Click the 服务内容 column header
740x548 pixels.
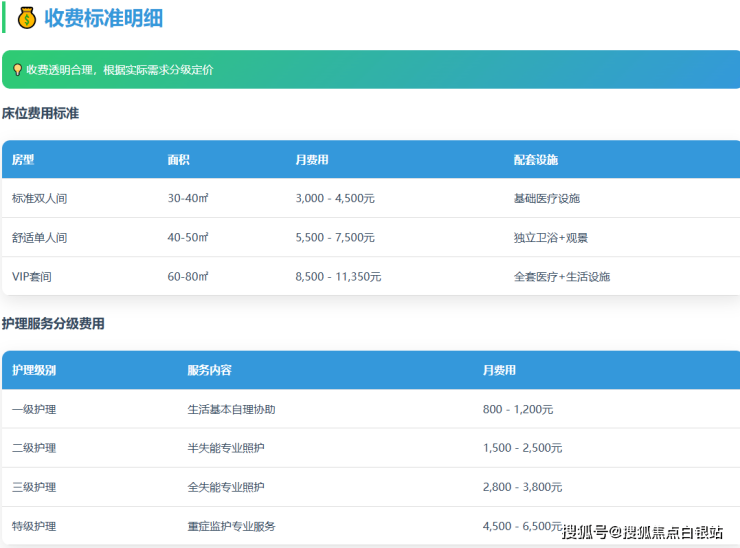tap(209, 370)
